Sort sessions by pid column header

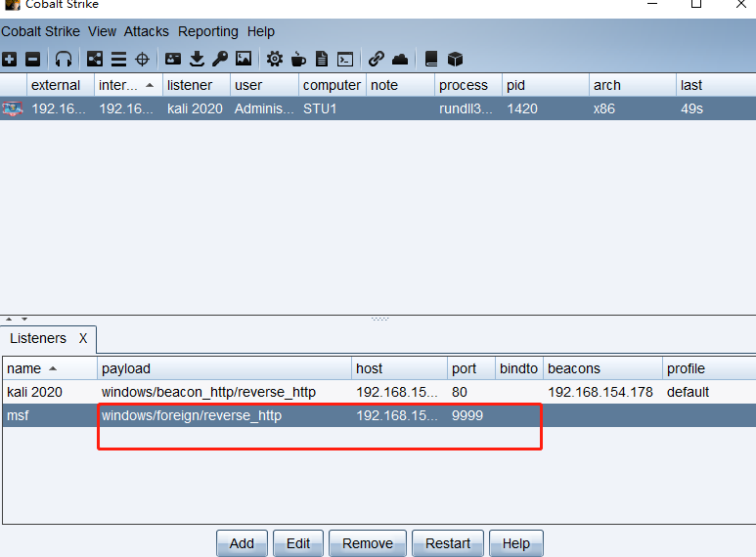(546, 85)
